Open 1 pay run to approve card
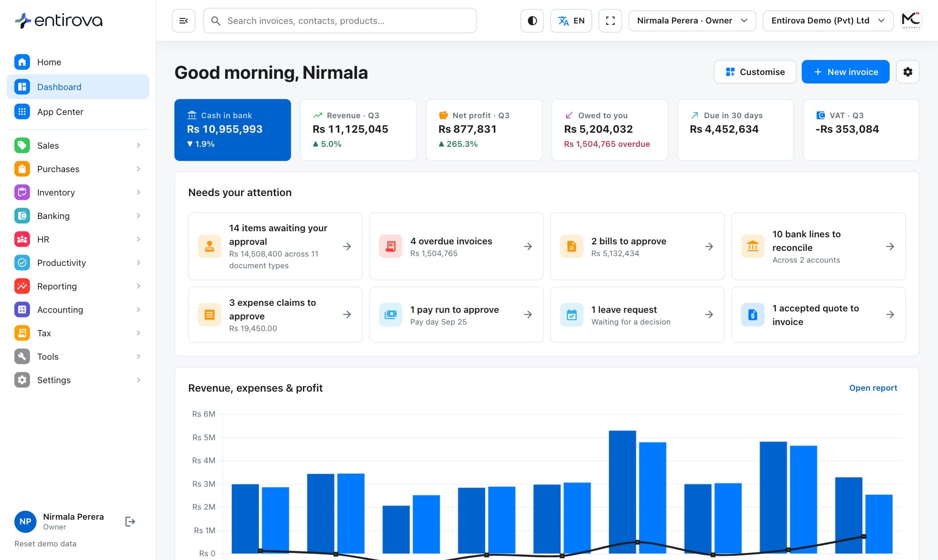The image size is (938, 560). pyautogui.click(x=456, y=315)
